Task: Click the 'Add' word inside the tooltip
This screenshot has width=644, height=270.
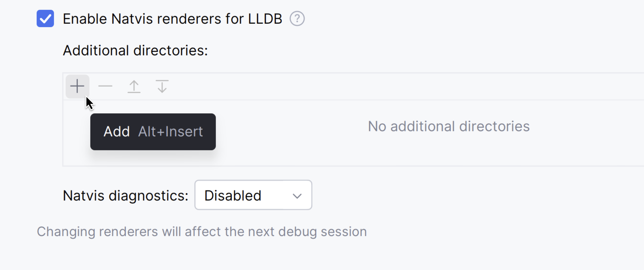Action: (x=116, y=132)
